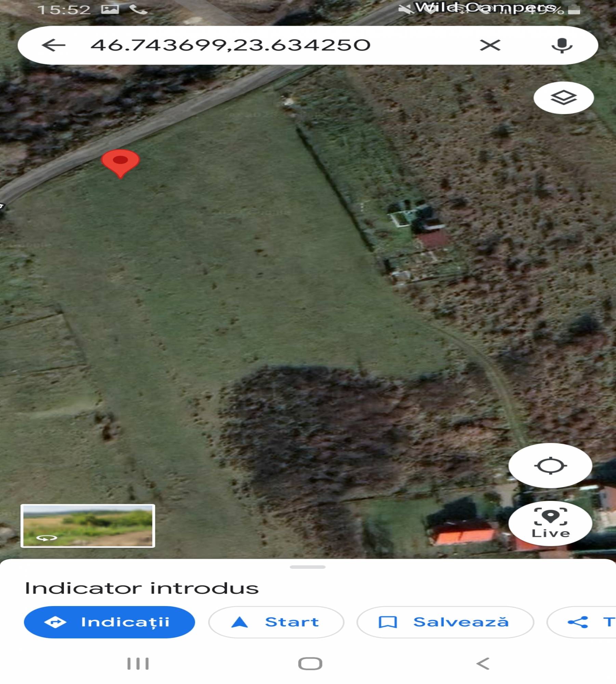Image resolution: width=616 pixels, height=684 pixels.
Task: Open Android recent apps button
Action: pos(138,664)
